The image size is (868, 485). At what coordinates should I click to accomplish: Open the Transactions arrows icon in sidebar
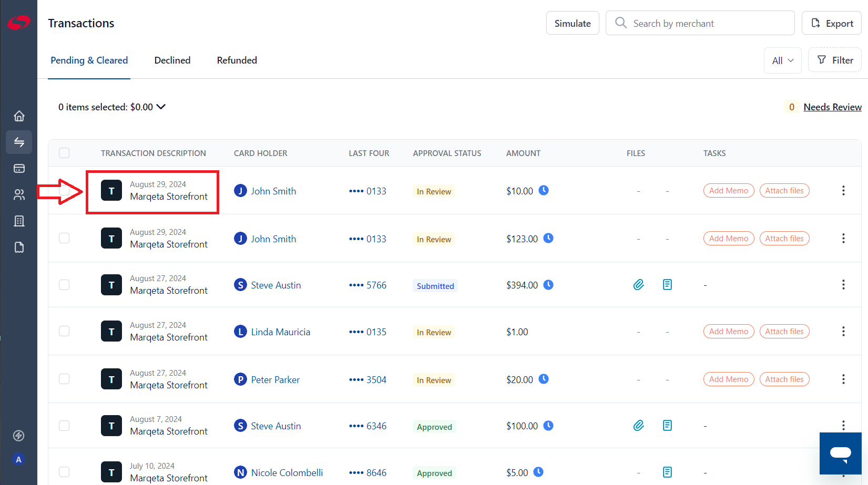(19, 142)
